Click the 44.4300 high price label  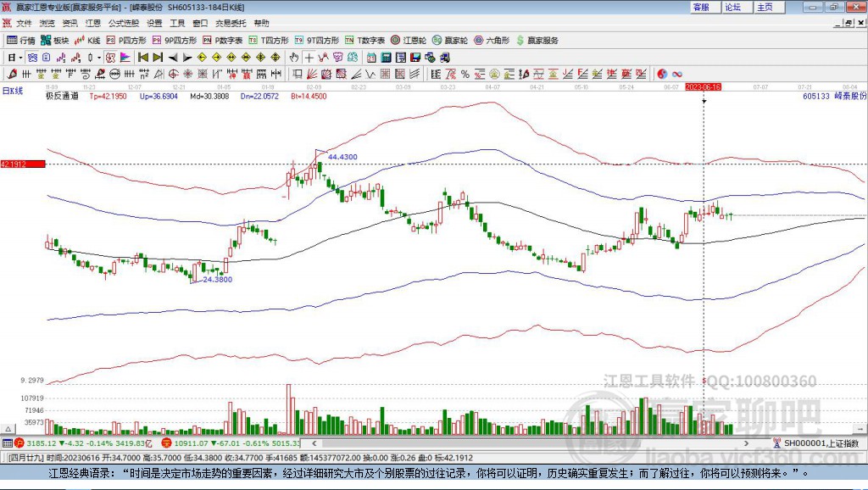pos(342,157)
